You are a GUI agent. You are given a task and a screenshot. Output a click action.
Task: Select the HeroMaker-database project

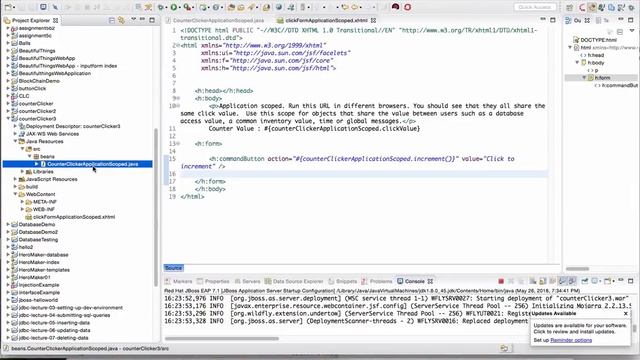(x=43, y=255)
